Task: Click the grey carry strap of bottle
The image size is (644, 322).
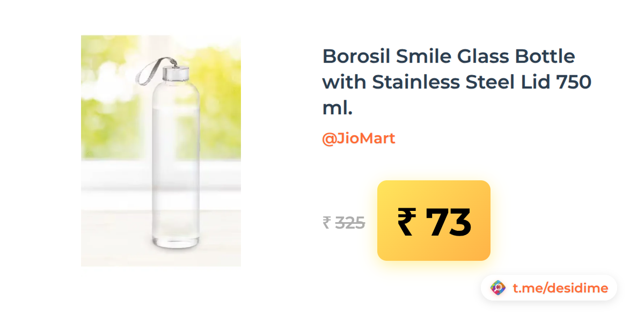Action: (150, 71)
